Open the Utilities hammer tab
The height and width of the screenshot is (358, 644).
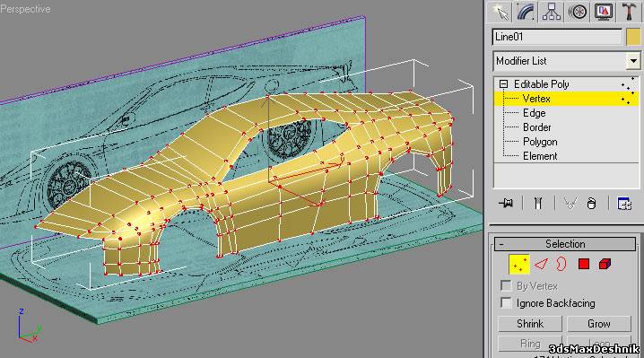(x=629, y=12)
